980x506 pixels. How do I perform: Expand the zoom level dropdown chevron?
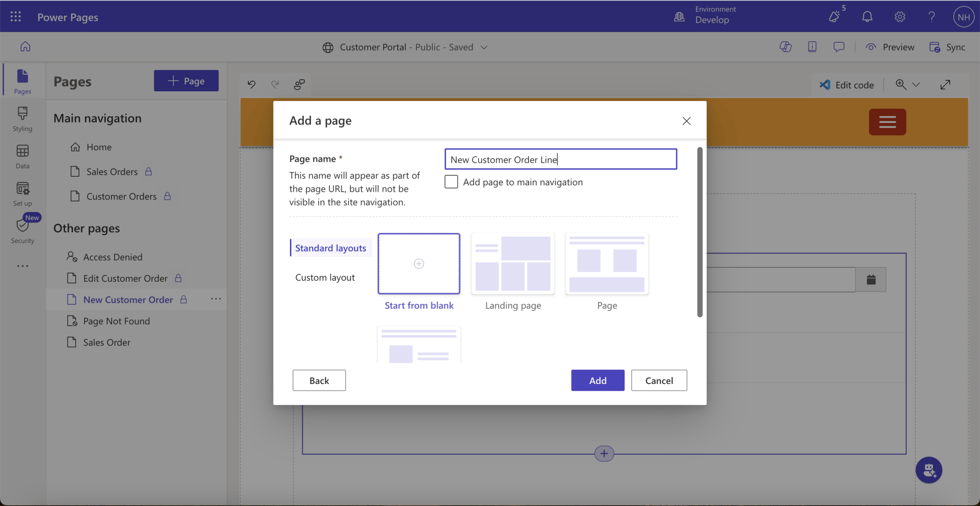coord(916,85)
